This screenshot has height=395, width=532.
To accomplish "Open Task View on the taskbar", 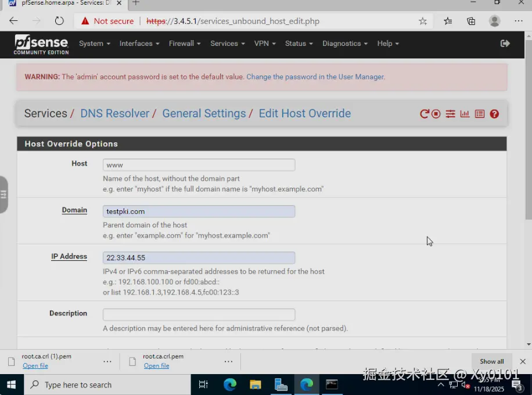I will click(203, 385).
